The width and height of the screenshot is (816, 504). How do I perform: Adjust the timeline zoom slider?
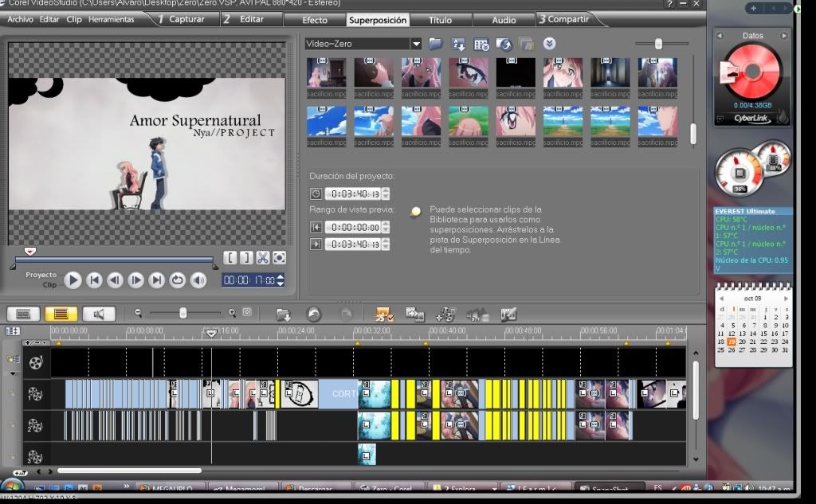pyautogui.click(x=182, y=313)
